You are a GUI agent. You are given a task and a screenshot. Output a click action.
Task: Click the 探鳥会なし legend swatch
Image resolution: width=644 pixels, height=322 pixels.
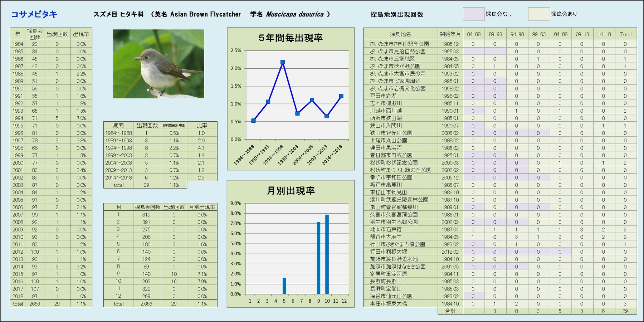pyautogui.click(x=474, y=14)
